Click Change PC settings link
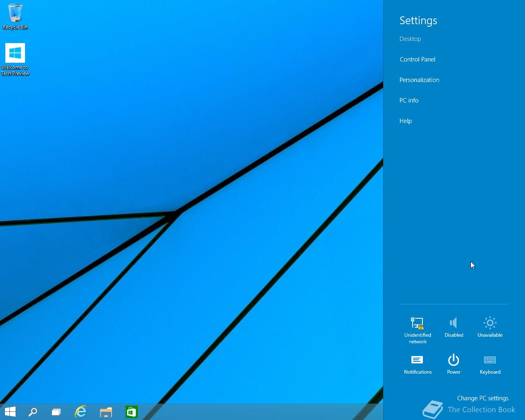 [483, 398]
